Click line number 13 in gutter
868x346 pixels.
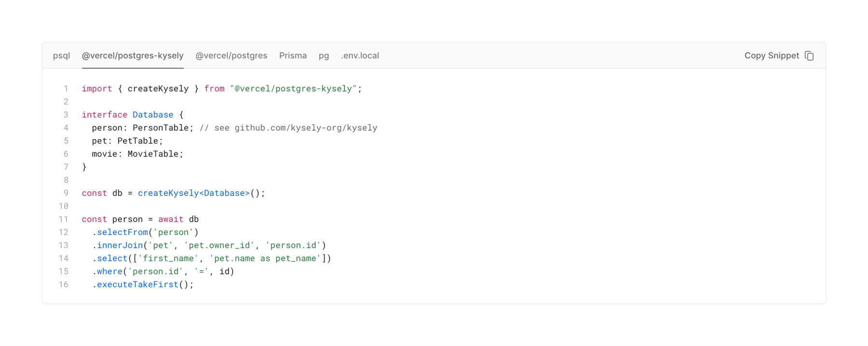point(63,245)
